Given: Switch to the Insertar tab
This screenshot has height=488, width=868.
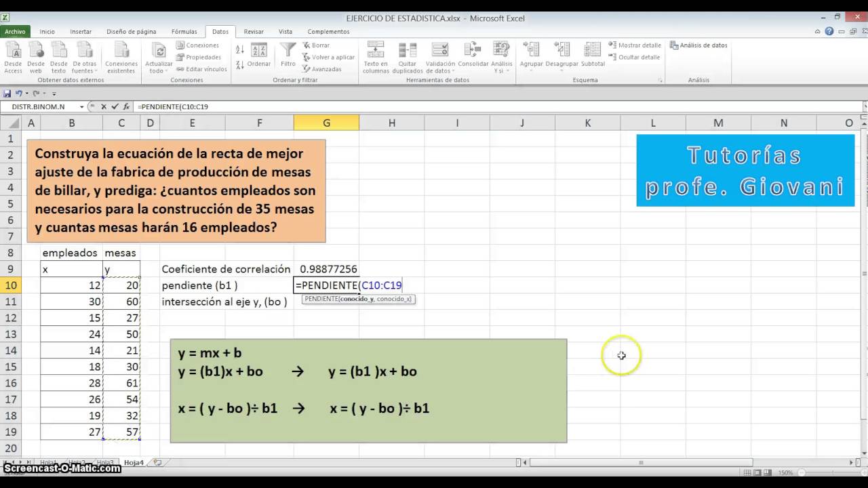Looking at the screenshot, I should point(81,32).
